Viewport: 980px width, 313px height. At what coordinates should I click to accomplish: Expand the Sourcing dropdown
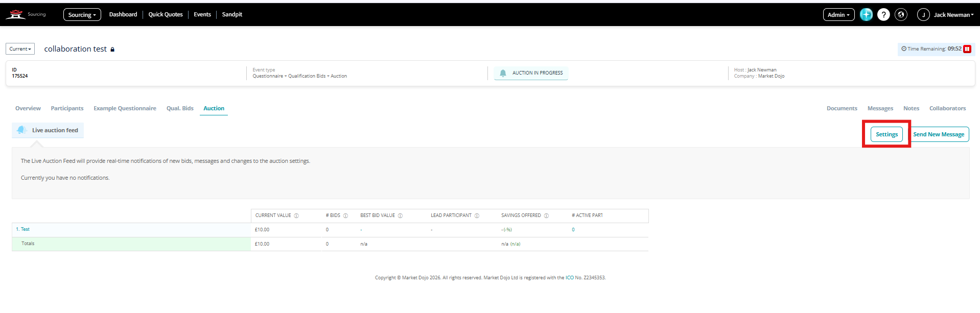pos(82,15)
